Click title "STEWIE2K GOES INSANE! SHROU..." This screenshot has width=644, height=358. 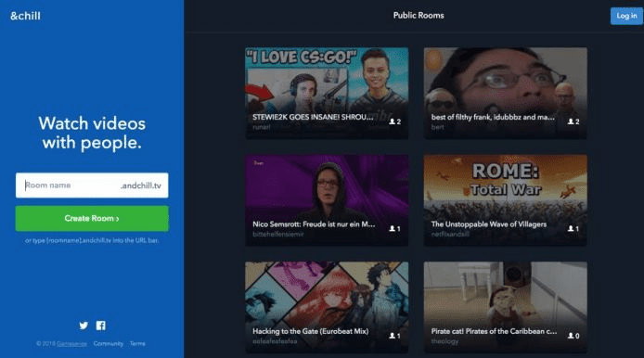coord(313,118)
